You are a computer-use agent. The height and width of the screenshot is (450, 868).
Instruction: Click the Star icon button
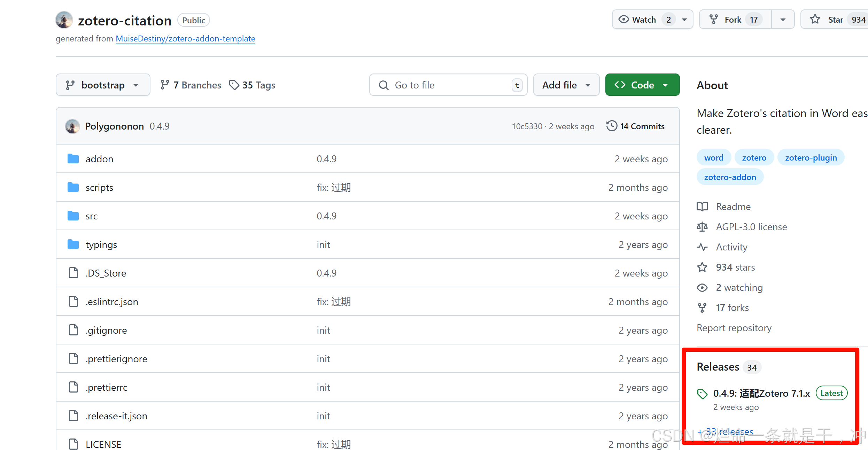(x=815, y=20)
